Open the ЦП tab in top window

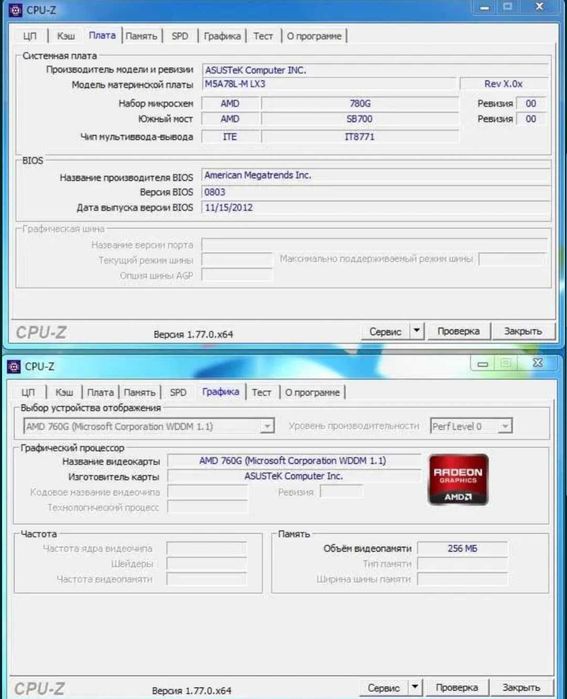(29, 36)
